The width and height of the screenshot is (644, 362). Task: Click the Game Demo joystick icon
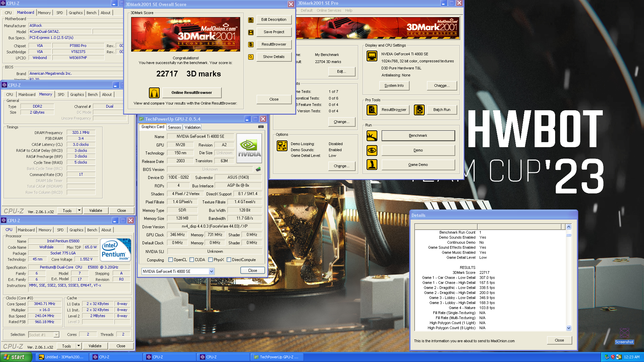coord(372,165)
